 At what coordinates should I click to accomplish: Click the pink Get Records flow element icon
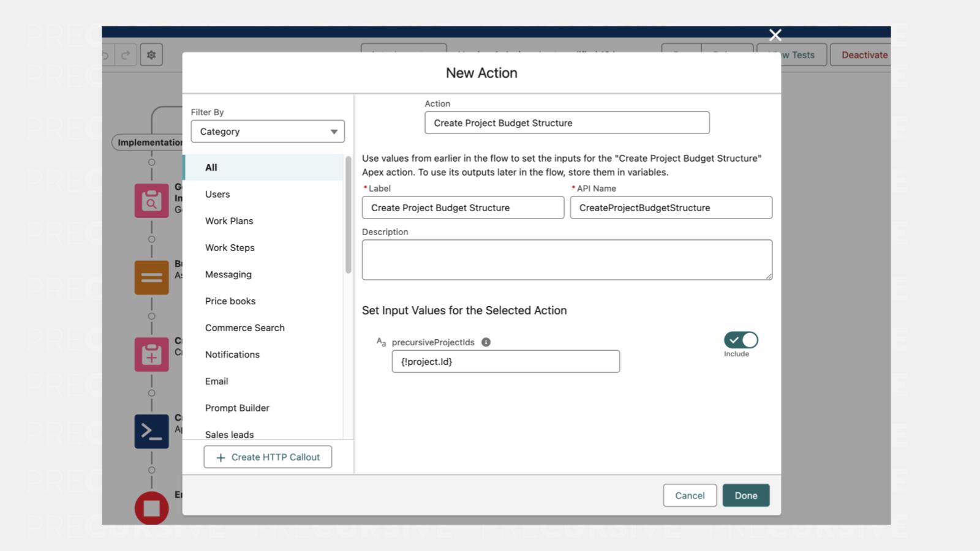(151, 201)
